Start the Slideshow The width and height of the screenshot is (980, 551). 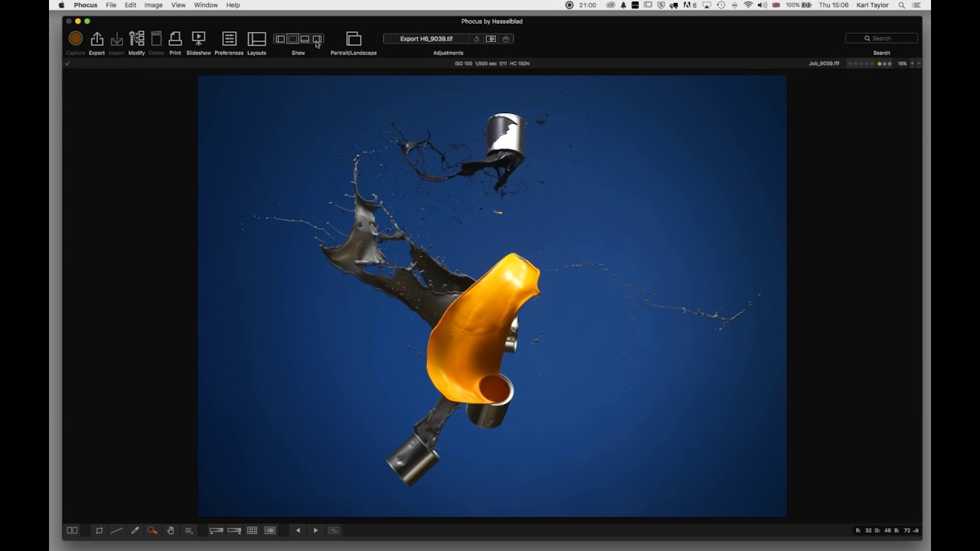click(198, 38)
